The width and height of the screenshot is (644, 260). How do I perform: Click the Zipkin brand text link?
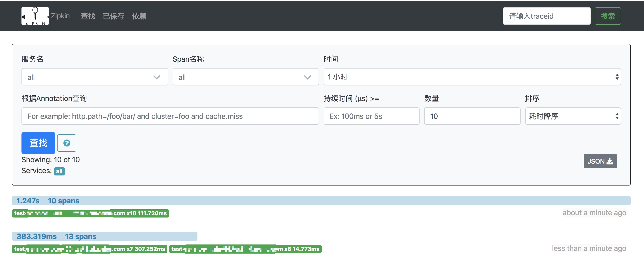point(60,16)
